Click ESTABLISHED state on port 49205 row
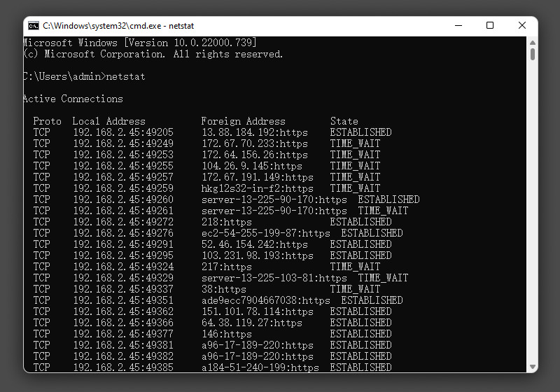This screenshot has width=560, height=392. click(361, 132)
